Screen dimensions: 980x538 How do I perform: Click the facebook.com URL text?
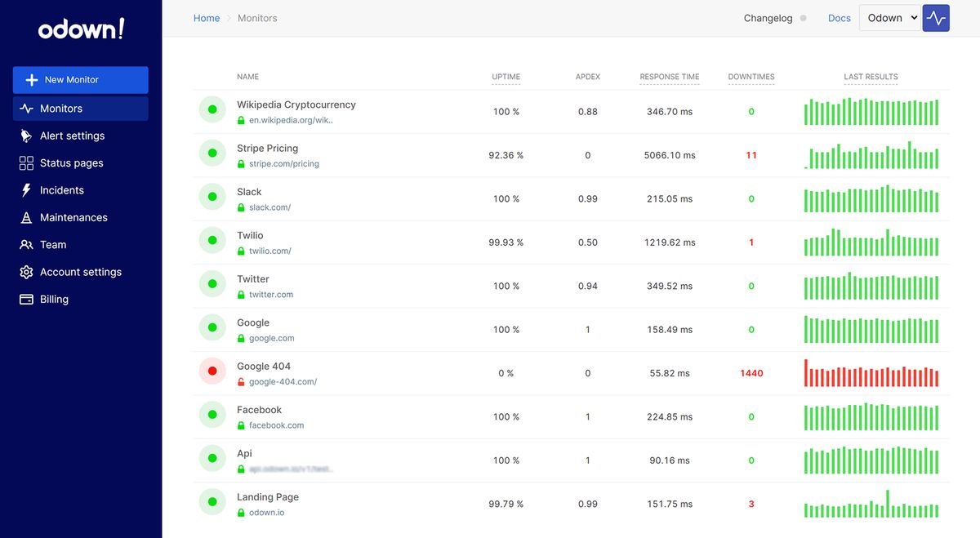276,425
